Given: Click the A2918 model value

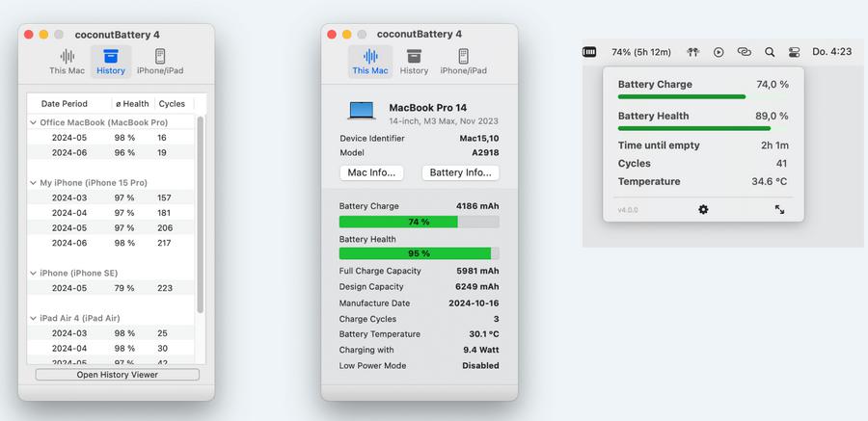Looking at the screenshot, I should point(485,152).
